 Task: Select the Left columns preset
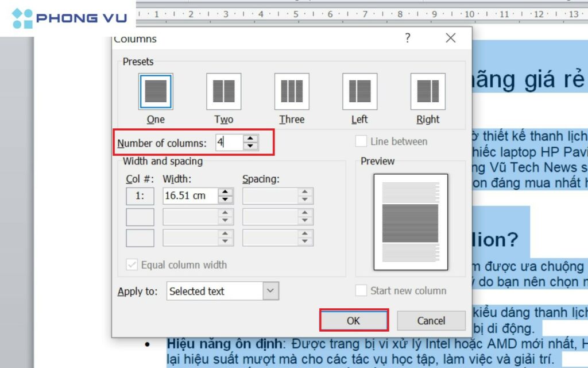pos(359,91)
